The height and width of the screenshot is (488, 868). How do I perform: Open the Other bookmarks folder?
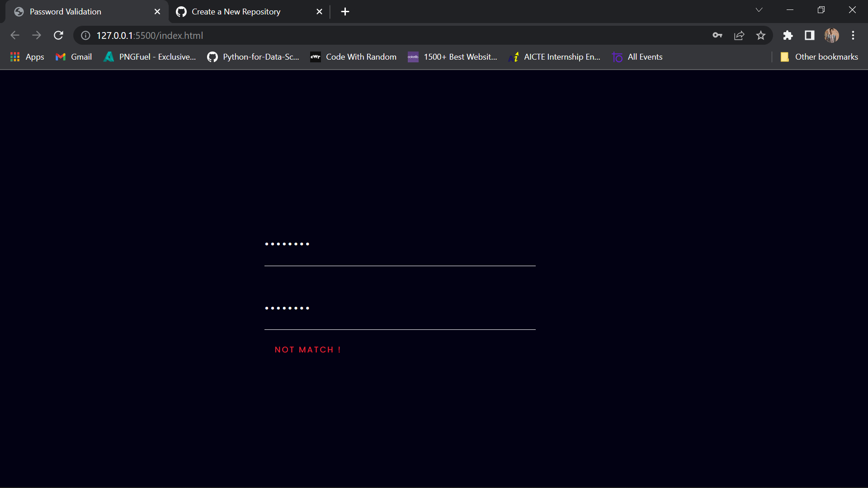coord(819,57)
